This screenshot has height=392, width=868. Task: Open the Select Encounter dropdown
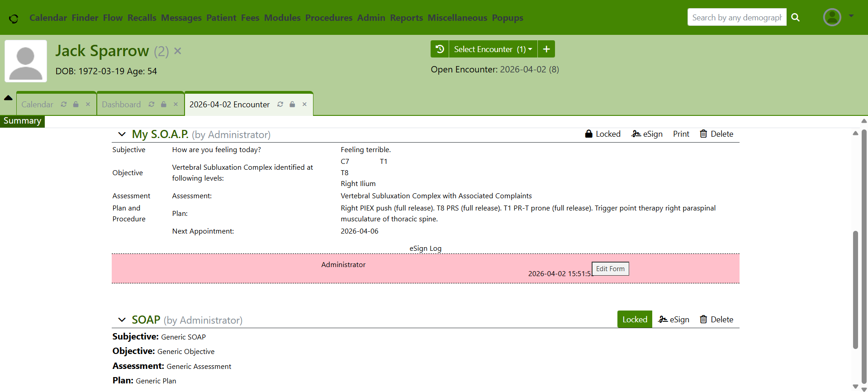point(493,49)
